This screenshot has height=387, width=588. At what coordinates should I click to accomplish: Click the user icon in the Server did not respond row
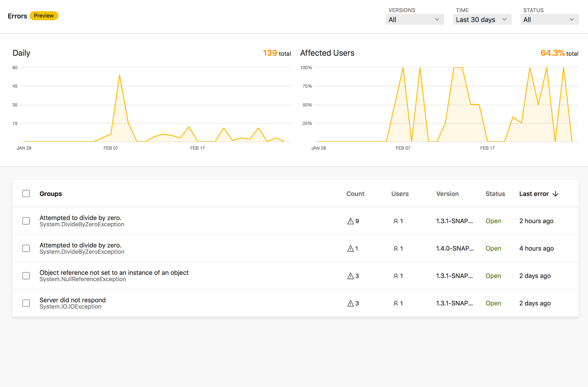click(x=396, y=303)
